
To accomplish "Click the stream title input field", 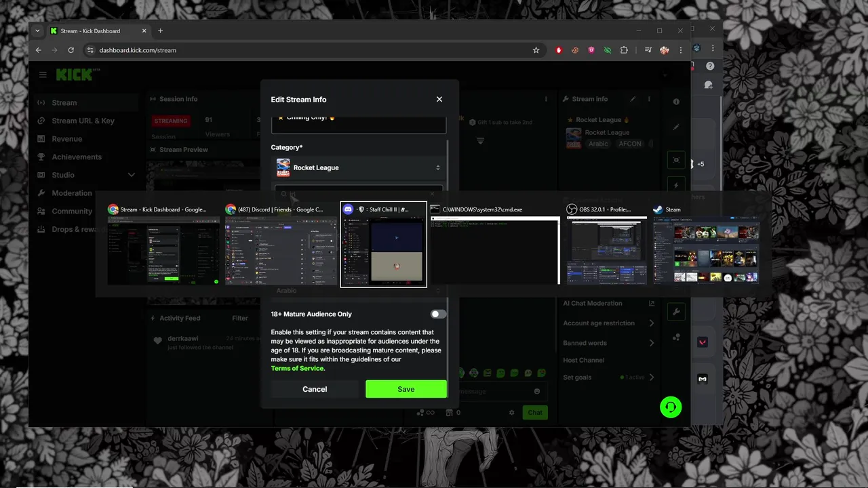I will pos(359,124).
